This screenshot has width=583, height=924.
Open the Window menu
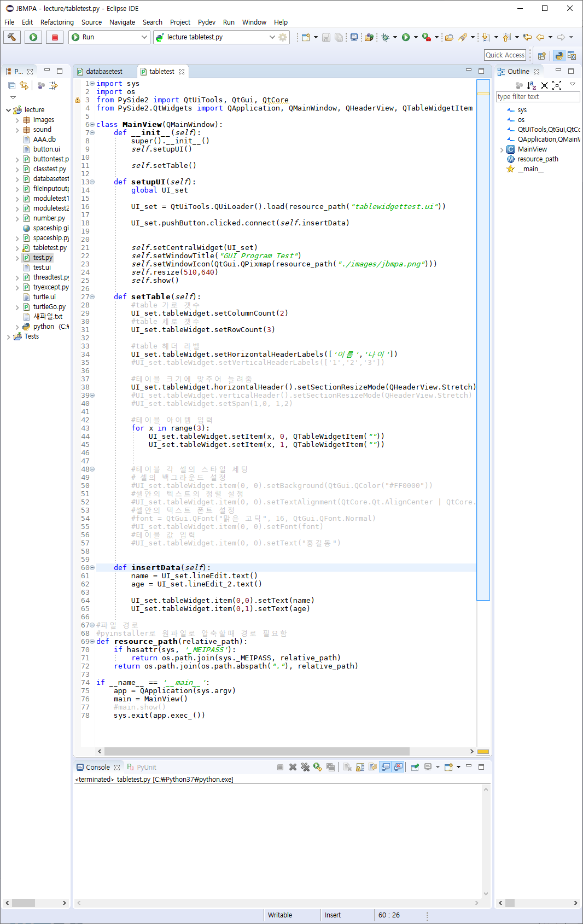(254, 22)
